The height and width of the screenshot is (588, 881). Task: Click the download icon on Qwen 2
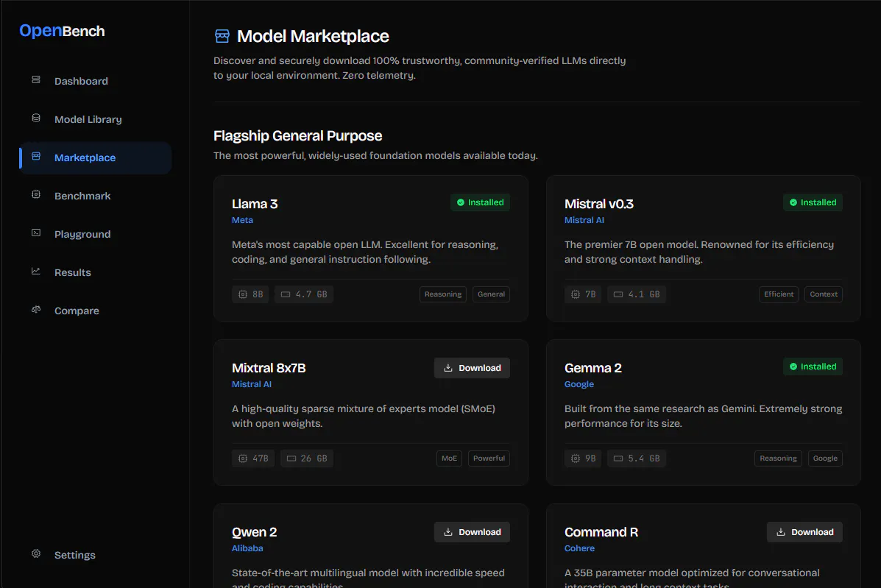point(447,532)
